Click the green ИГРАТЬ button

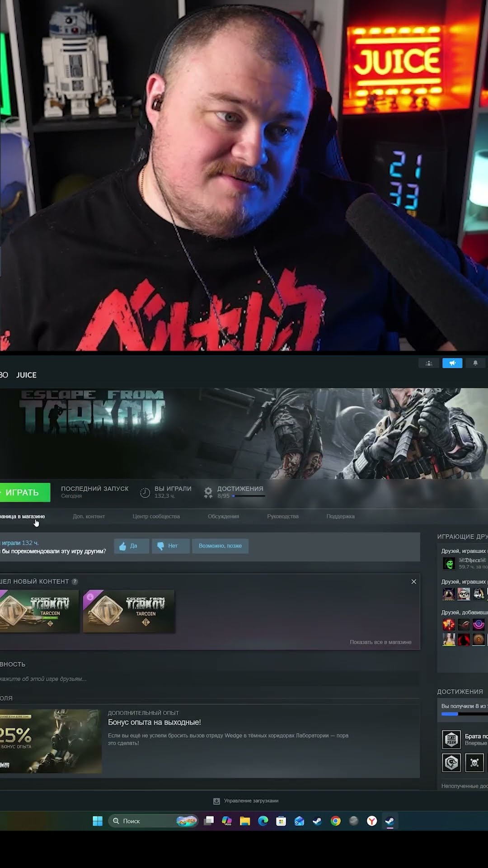(x=25, y=492)
